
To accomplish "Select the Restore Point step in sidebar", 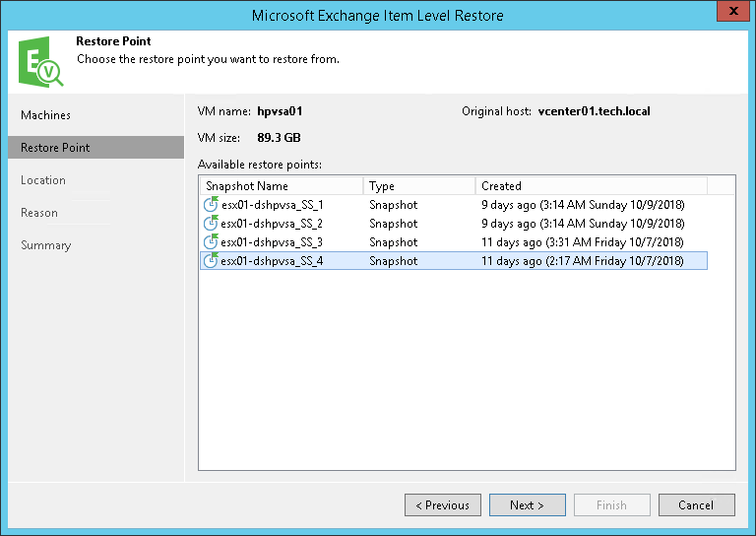I will click(x=55, y=148).
